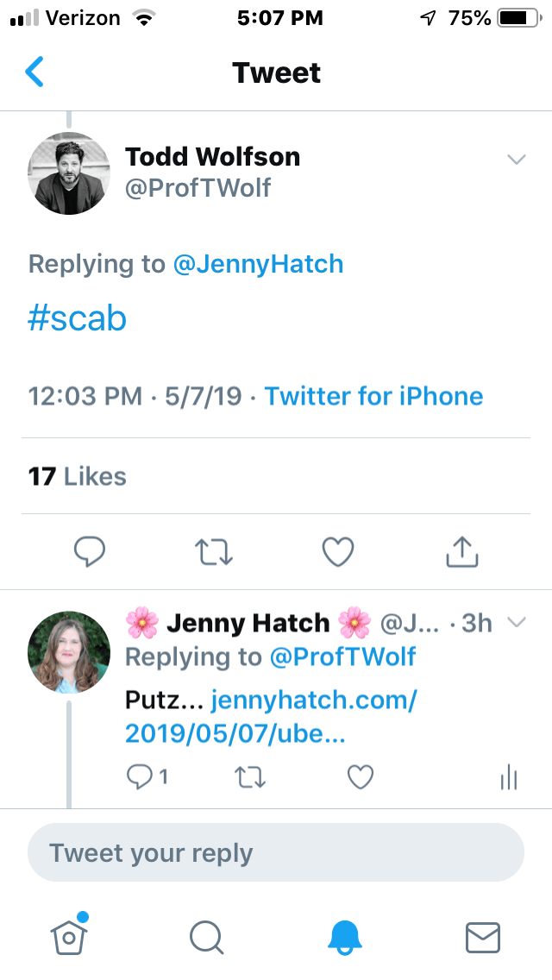Image resolution: width=552 pixels, height=980 pixels.
Task: Open Todd Wolfson's profile picture
Action: pyautogui.click(x=69, y=173)
